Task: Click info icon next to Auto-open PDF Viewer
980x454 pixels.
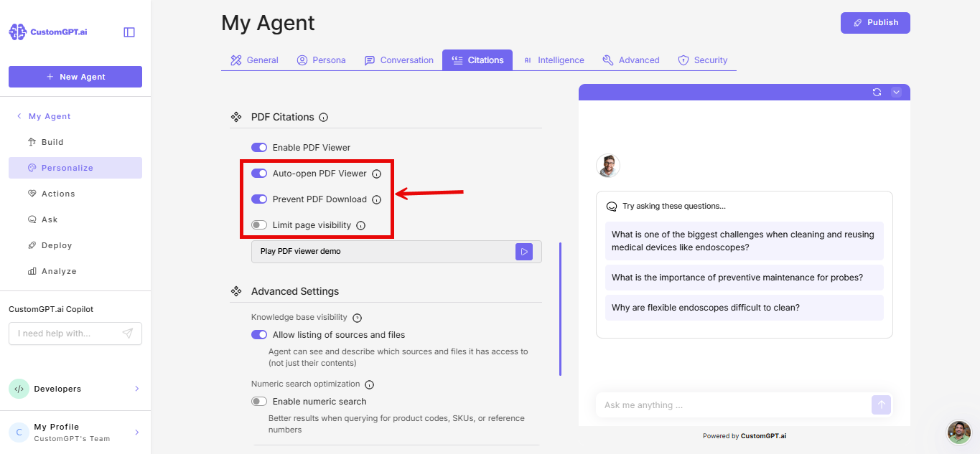Action: [376, 174]
